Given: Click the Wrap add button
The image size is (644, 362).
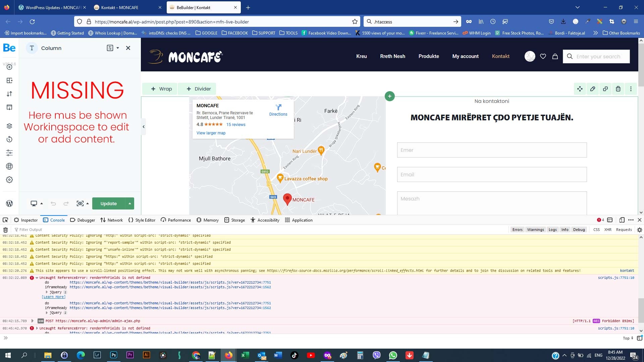Looking at the screenshot, I should tap(161, 89).
